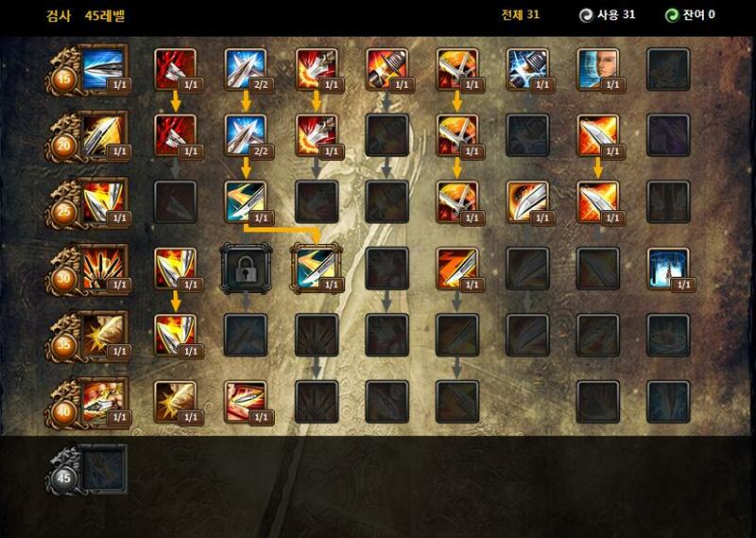
Task: Select the level 30 burst spikes skill icon
Action: [x=104, y=269]
